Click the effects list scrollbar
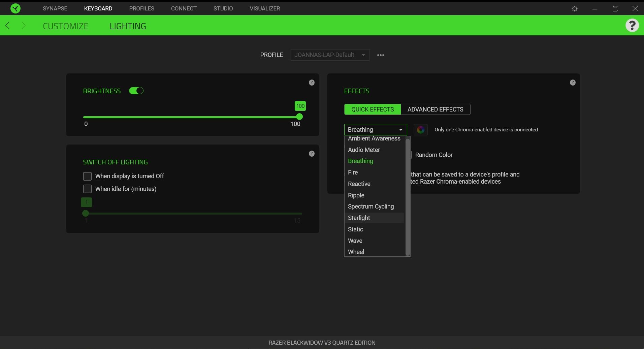644x349 pixels. (x=408, y=197)
